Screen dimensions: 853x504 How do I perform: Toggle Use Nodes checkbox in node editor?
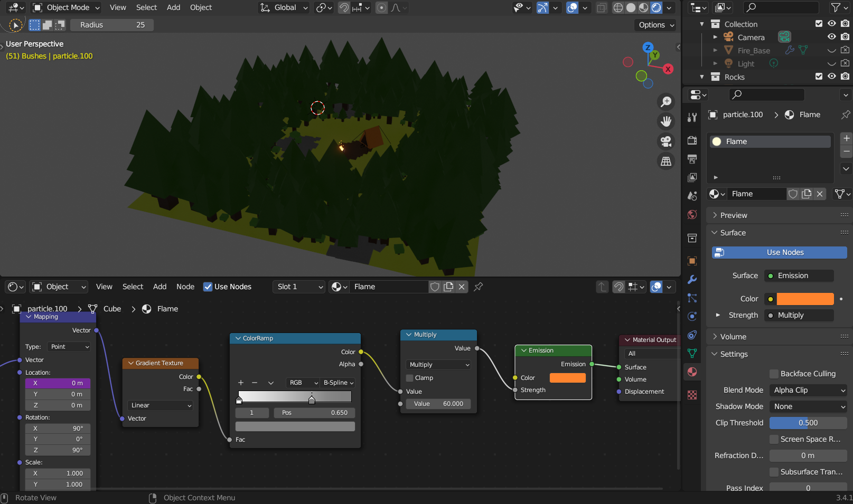(x=208, y=287)
